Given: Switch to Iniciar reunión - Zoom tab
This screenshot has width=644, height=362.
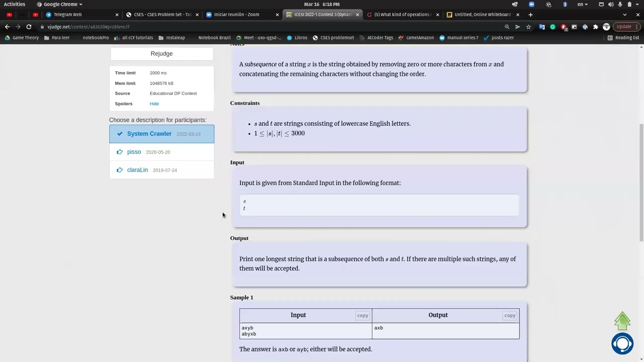Looking at the screenshot, I should (242, 15).
